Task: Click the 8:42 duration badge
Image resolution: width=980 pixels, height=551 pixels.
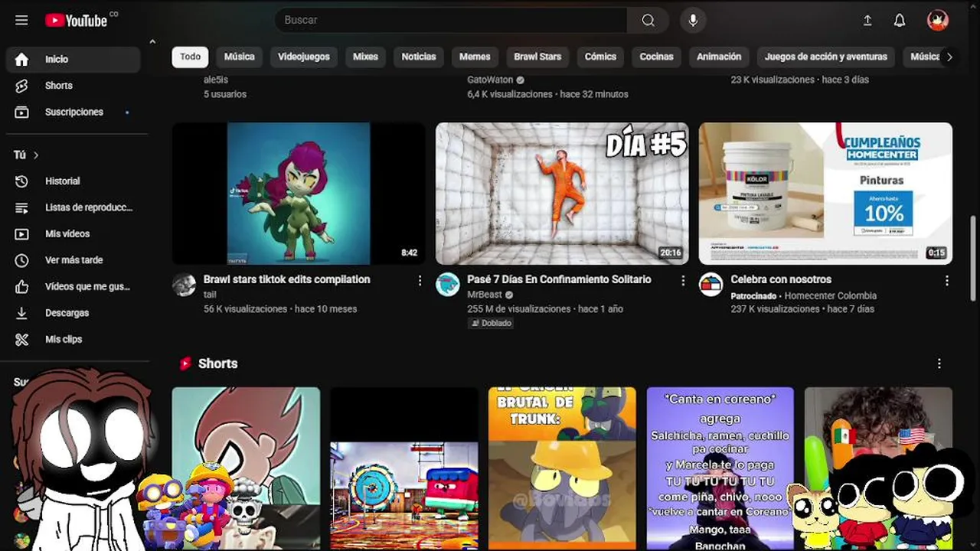Action: pos(410,253)
